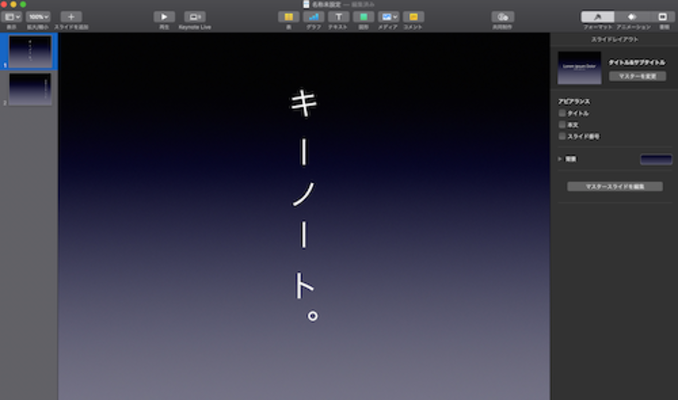Viewport: 678px width, 400px height.
Task: Select slide 1 thumbnail in navigator
Action: tap(30, 52)
